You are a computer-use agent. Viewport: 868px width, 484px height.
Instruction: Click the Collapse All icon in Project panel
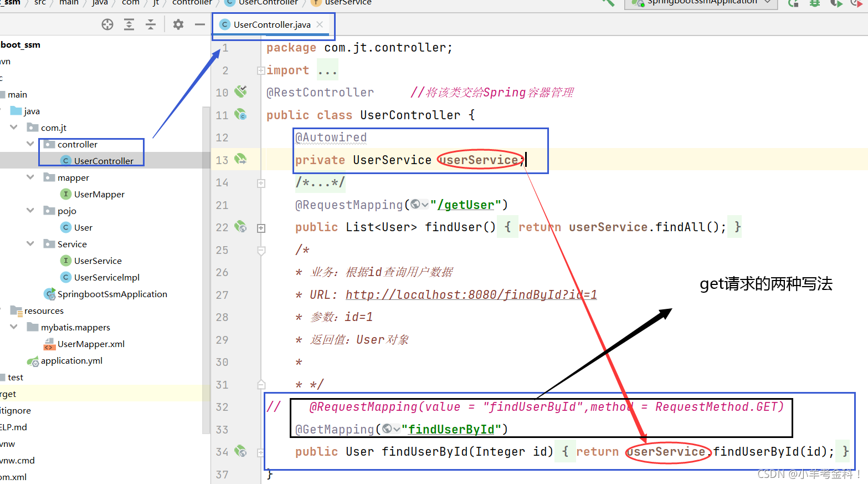coord(151,24)
